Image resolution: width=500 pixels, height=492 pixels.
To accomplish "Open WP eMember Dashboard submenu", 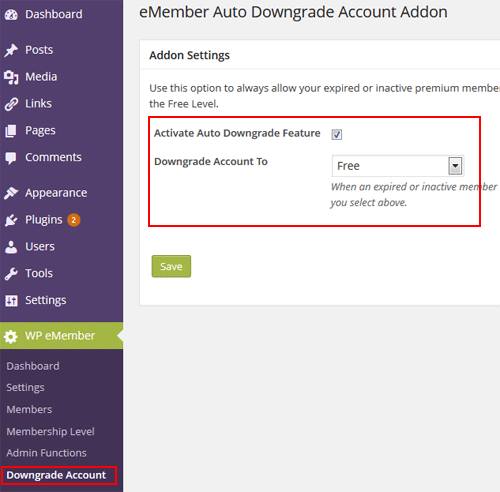I will click(33, 366).
